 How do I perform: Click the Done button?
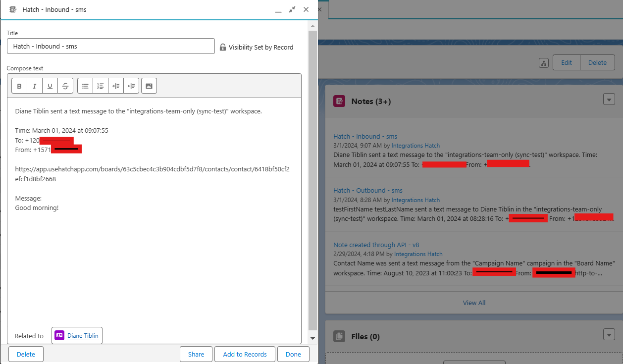(x=293, y=354)
